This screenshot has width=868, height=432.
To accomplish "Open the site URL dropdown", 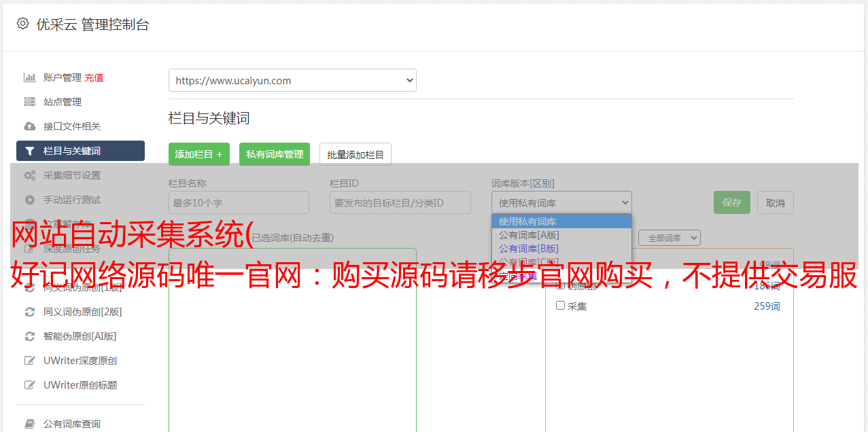I will point(292,80).
